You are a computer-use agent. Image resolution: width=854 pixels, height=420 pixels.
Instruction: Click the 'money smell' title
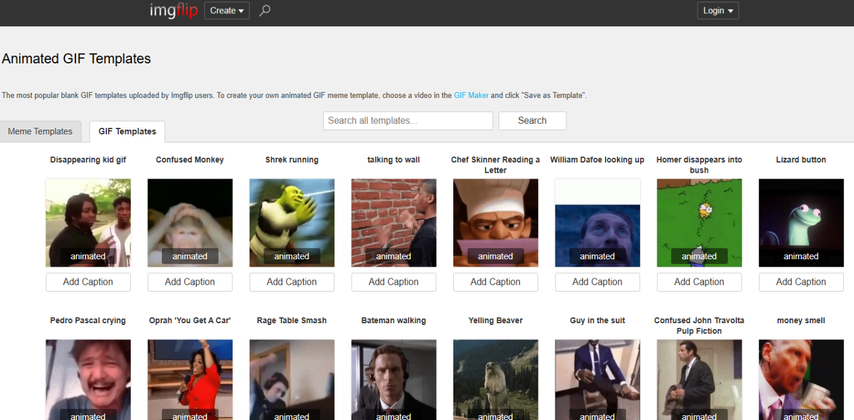coord(801,320)
